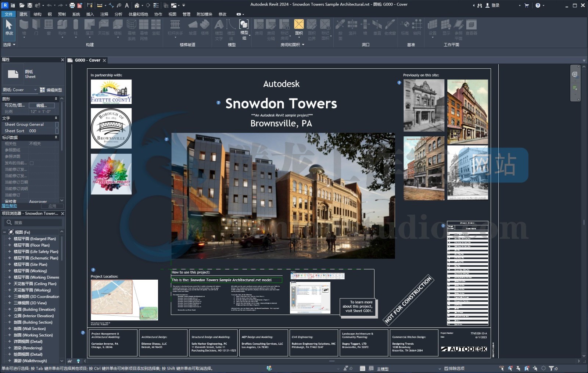
Task: Select 剖面 (Wall Section) in project browser
Action: click(x=30, y=329)
